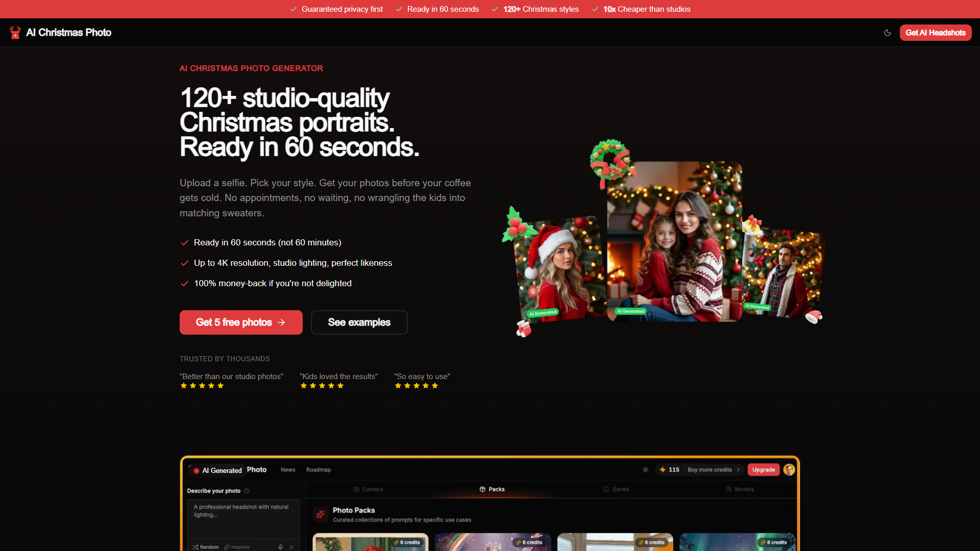Click the AI Generated Photo app logo

[227, 470]
